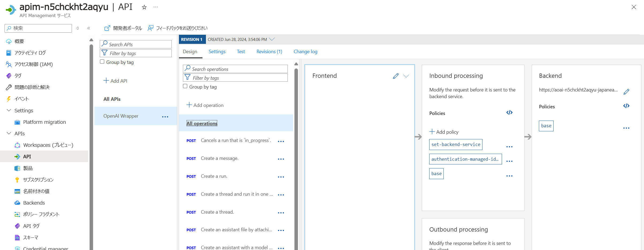Select All operations
644x250 pixels.
point(202,123)
